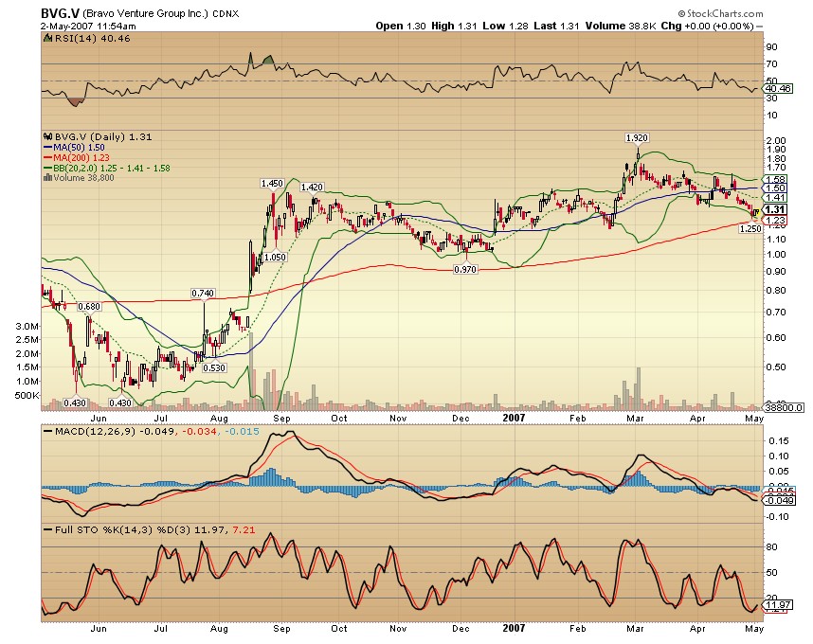Viewport: 813px width, 644px height.
Task: Click the Bravo Venture Group Inc. name
Action: click(x=145, y=13)
